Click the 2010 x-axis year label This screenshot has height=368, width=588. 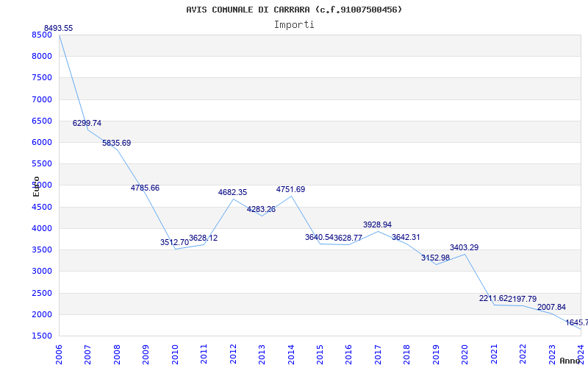point(175,354)
